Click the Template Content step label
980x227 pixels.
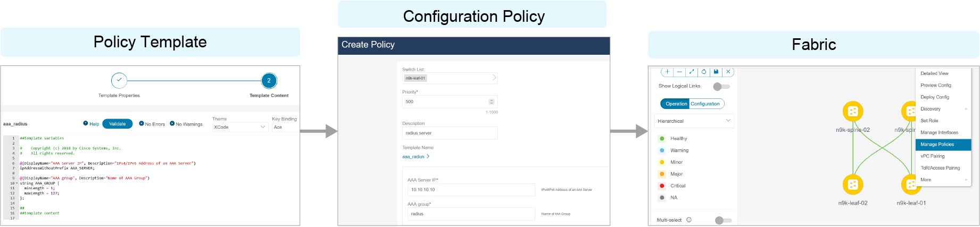point(269,96)
